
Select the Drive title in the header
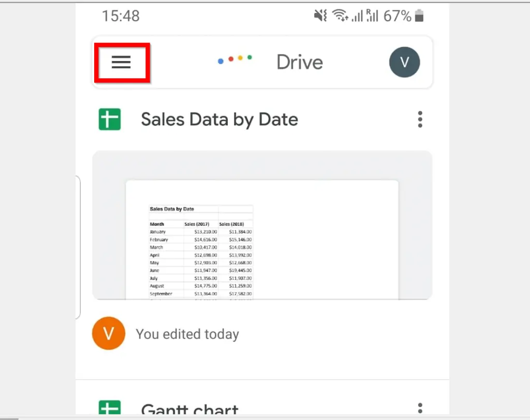pos(300,62)
